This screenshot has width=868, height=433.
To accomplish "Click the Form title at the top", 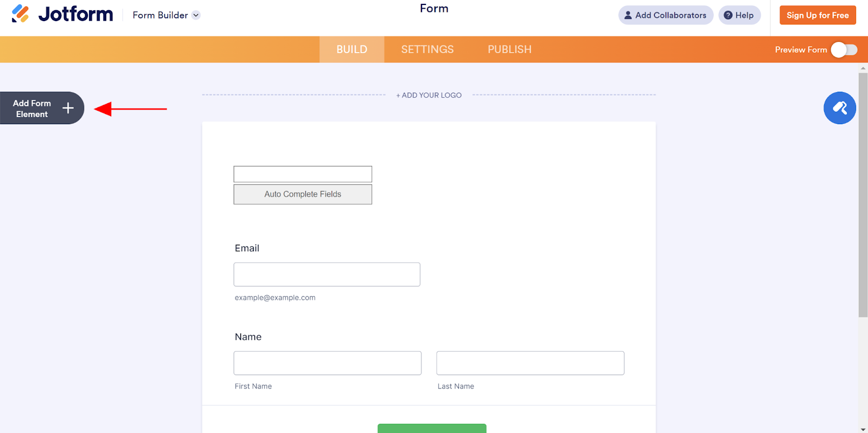I will point(434,9).
